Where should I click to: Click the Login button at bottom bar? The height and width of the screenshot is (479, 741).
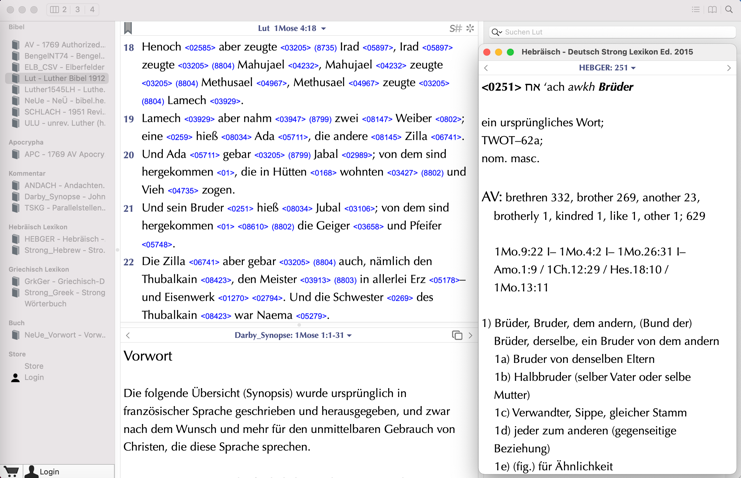pos(49,471)
